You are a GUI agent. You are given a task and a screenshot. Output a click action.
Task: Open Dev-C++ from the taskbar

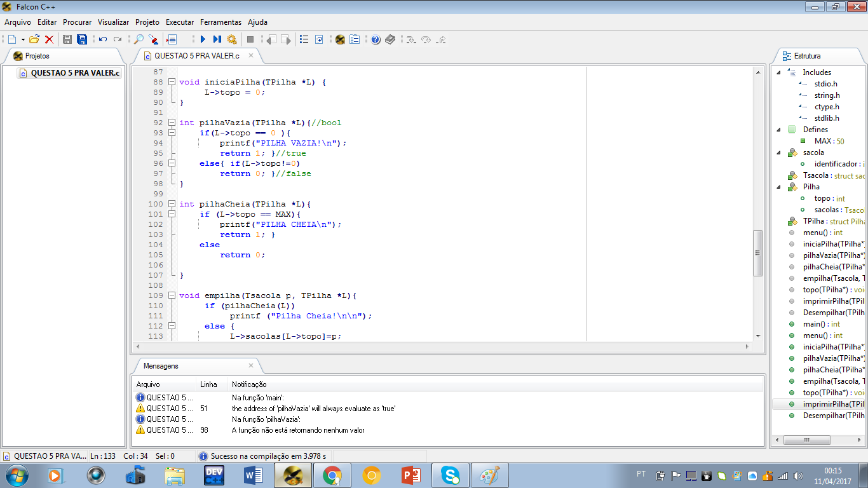click(214, 475)
